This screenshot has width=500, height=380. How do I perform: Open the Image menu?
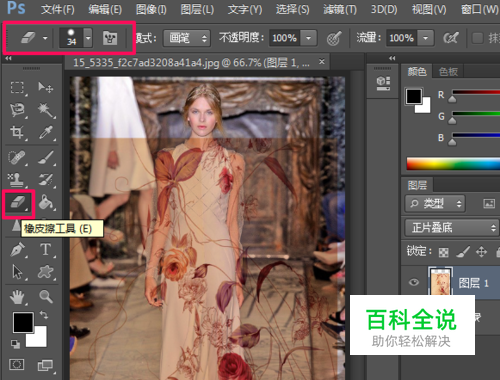(151, 9)
